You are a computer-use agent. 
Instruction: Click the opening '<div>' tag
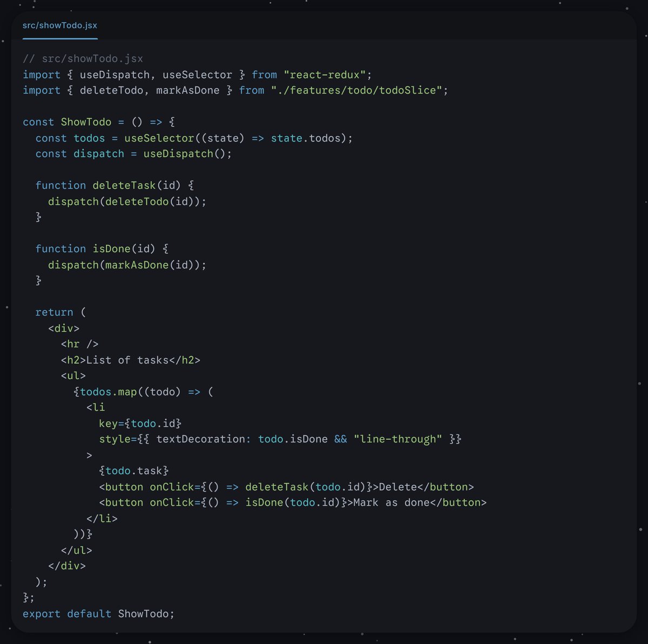(x=64, y=328)
